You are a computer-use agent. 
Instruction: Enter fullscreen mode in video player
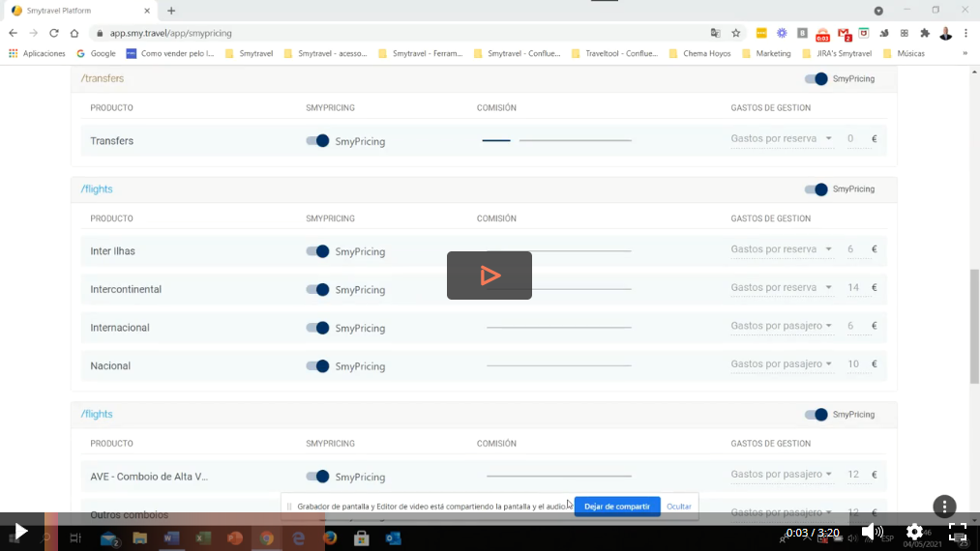(x=957, y=532)
